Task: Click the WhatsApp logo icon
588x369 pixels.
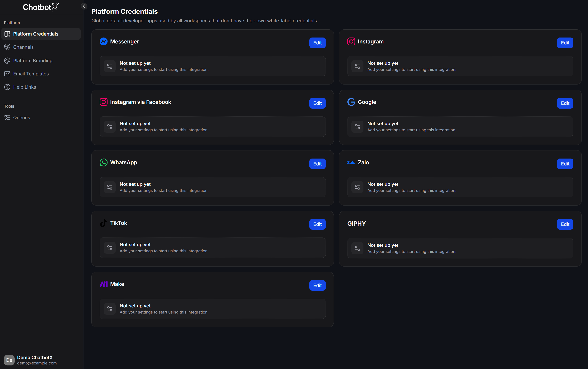Action: click(103, 162)
